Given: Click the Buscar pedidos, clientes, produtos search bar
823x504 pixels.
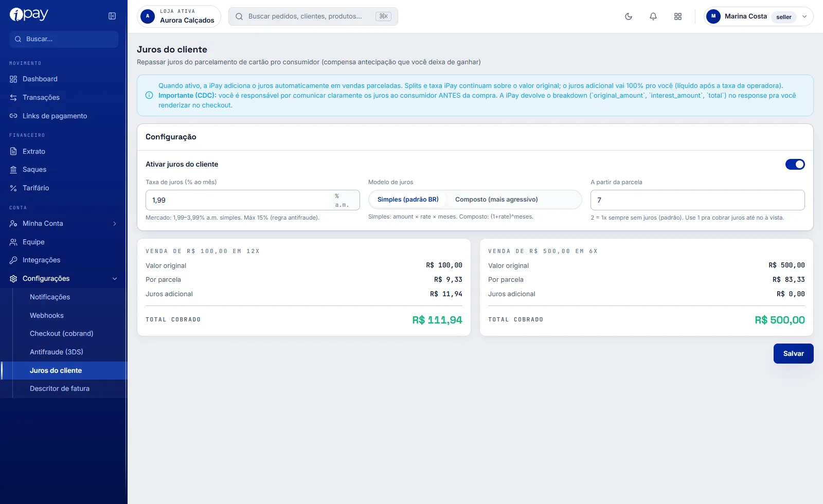Looking at the screenshot, I should click(313, 16).
